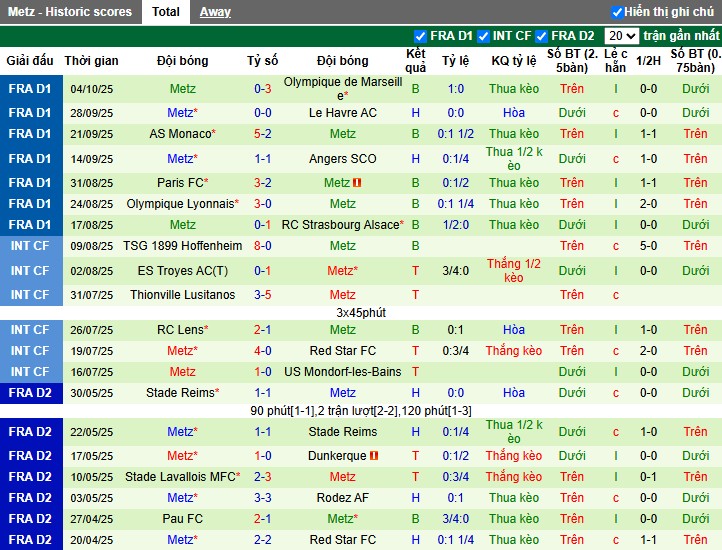722x550 pixels.
Task: Click red card icon next to Metz vs Paris FC
Action: tap(357, 183)
